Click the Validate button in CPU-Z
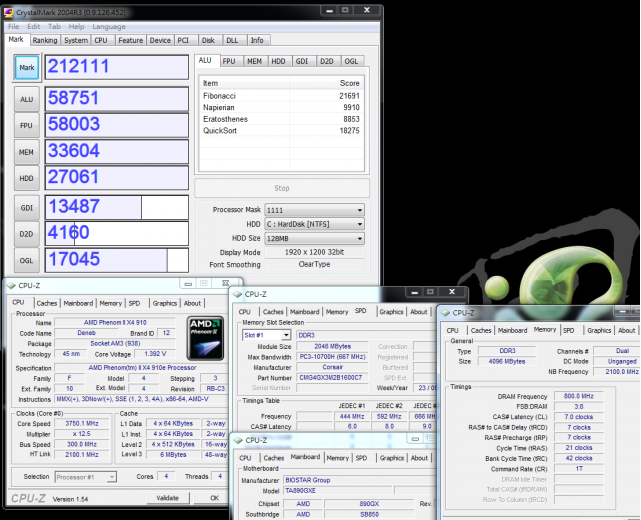The height and width of the screenshot is (520, 641). click(168, 498)
